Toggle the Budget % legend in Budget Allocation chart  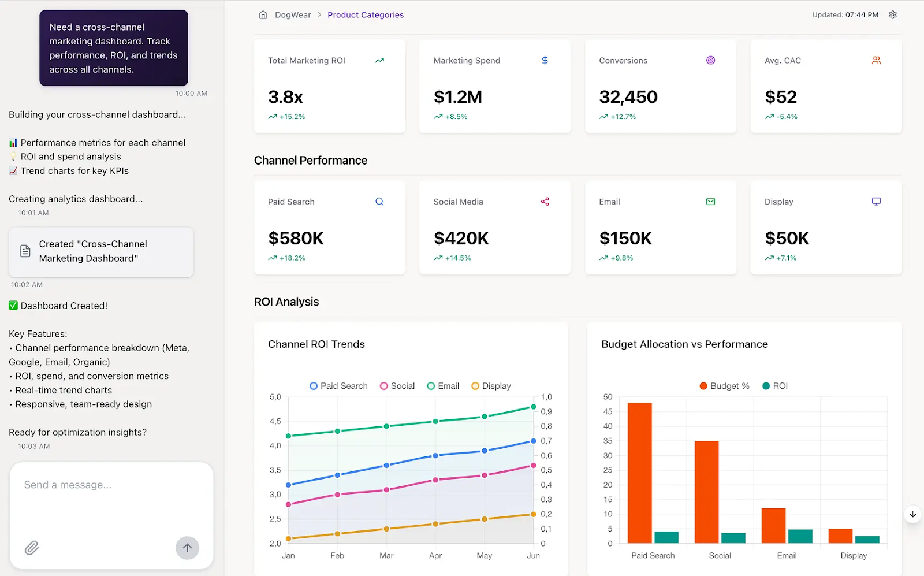[724, 385]
